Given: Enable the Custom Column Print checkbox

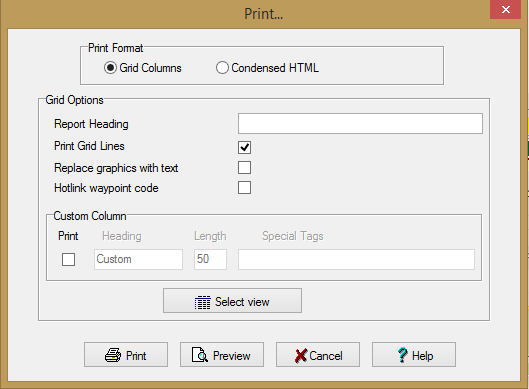Looking at the screenshot, I should tap(68, 259).
